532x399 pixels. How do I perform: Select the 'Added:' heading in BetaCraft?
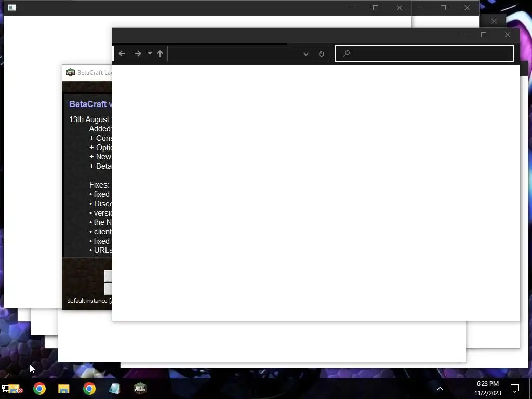pyautogui.click(x=100, y=129)
